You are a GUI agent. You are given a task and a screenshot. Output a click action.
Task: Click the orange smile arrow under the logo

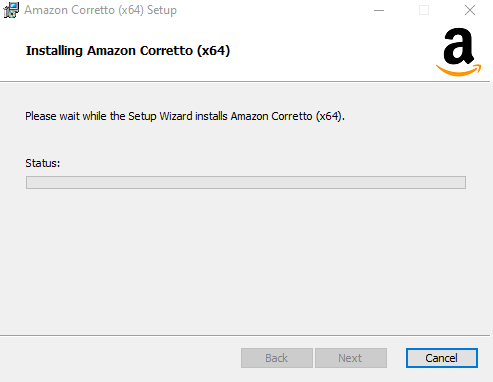point(459,70)
